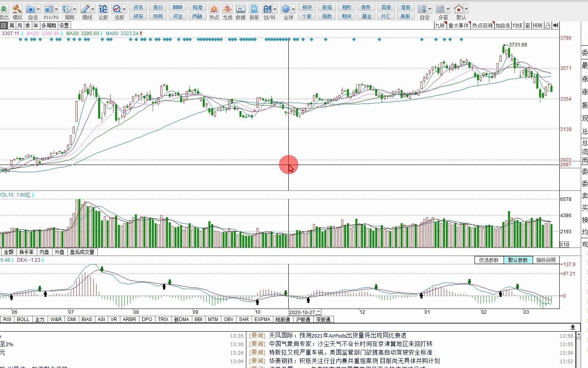Expand the 画线 dropdown arrow

(x=92, y=8)
